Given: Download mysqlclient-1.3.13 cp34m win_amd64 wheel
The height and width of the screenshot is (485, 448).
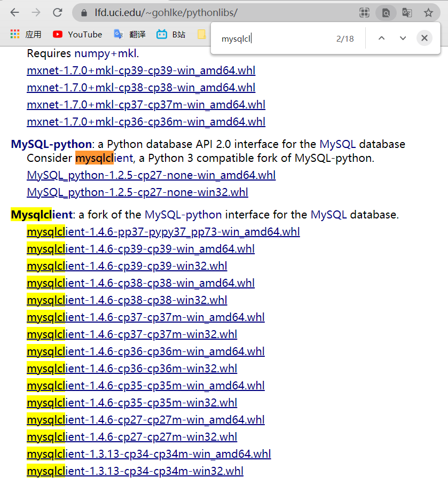Looking at the screenshot, I should (149, 454).
